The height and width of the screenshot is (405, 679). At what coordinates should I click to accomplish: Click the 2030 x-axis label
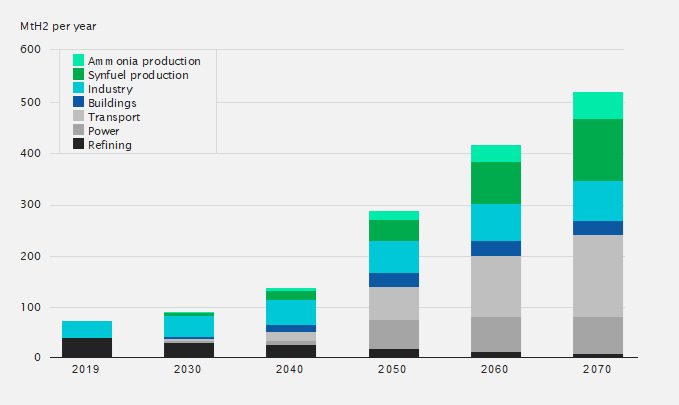tap(189, 370)
